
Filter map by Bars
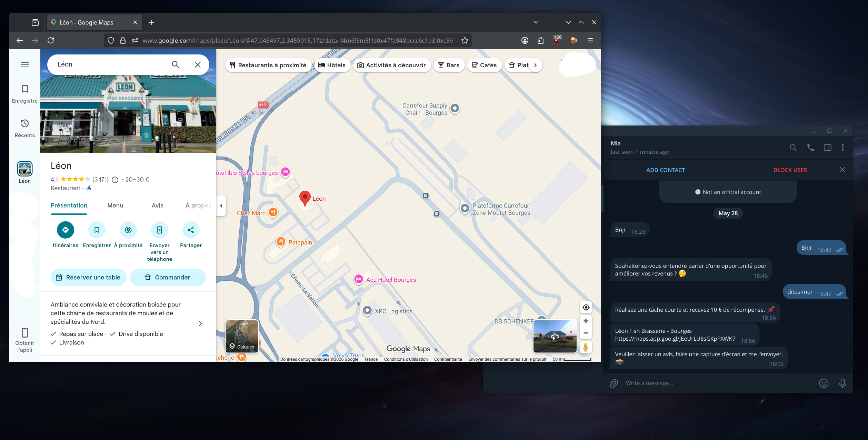pos(449,65)
